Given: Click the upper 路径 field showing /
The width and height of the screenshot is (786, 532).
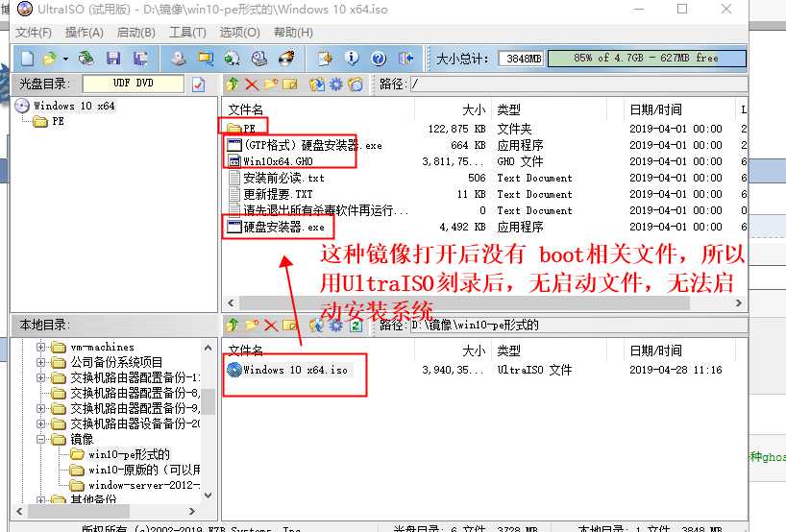Looking at the screenshot, I should (x=579, y=85).
